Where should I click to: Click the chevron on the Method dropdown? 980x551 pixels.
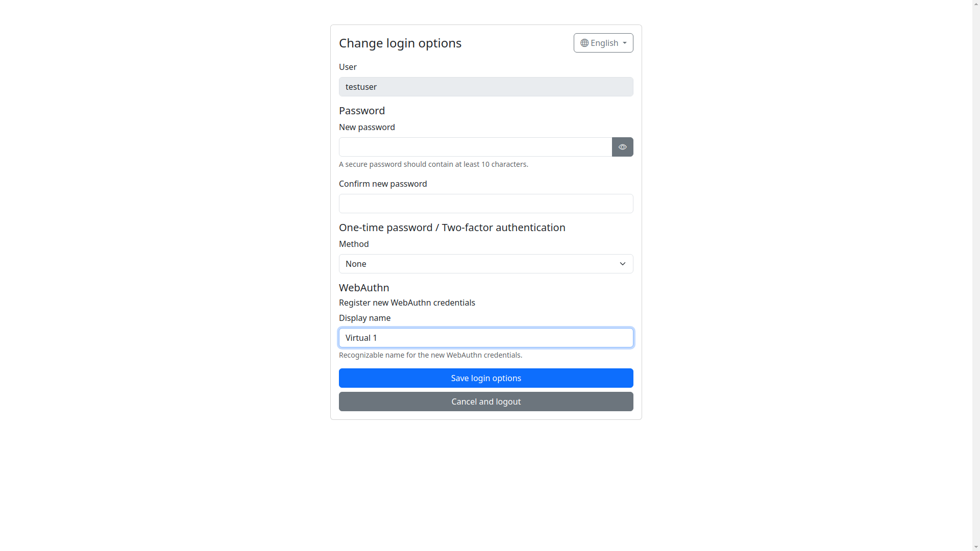[x=622, y=264]
